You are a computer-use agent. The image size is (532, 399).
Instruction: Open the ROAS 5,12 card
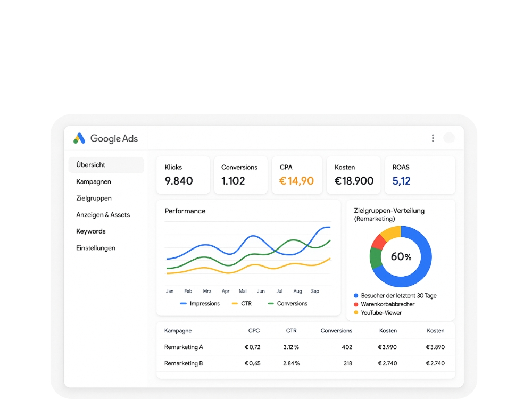tap(420, 175)
